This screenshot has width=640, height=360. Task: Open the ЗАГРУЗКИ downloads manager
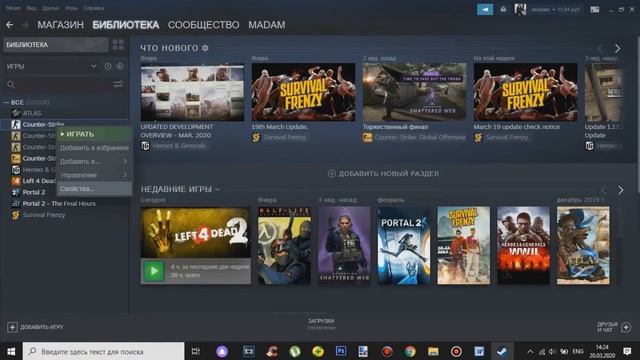point(321,324)
